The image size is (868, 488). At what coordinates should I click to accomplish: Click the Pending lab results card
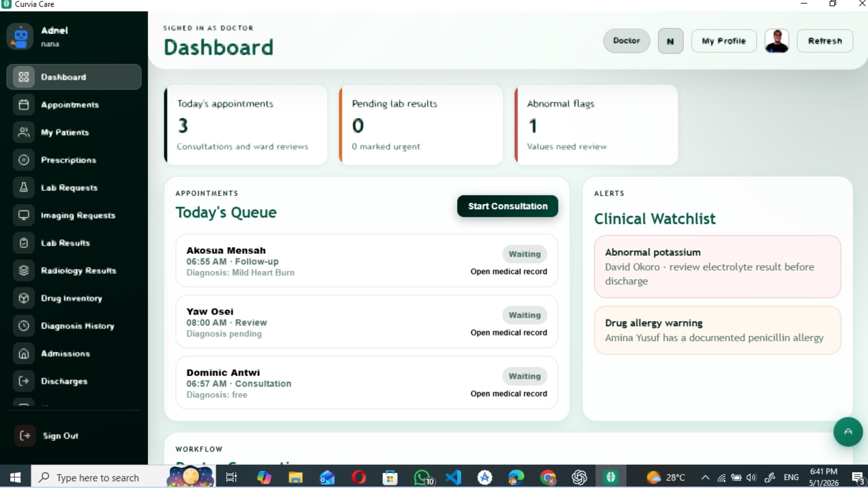tap(421, 125)
